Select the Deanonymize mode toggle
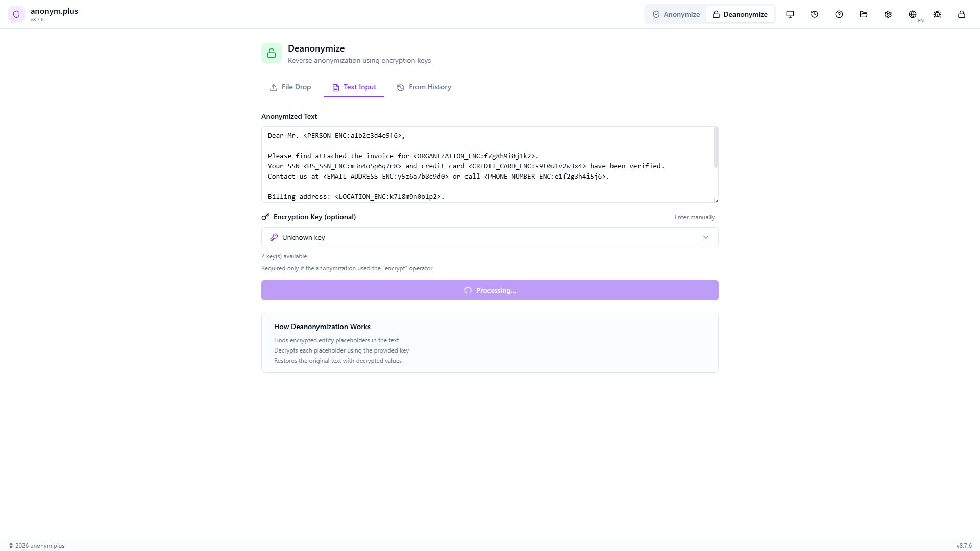Screen dimensions: 980x551 click(x=740, y=14)
